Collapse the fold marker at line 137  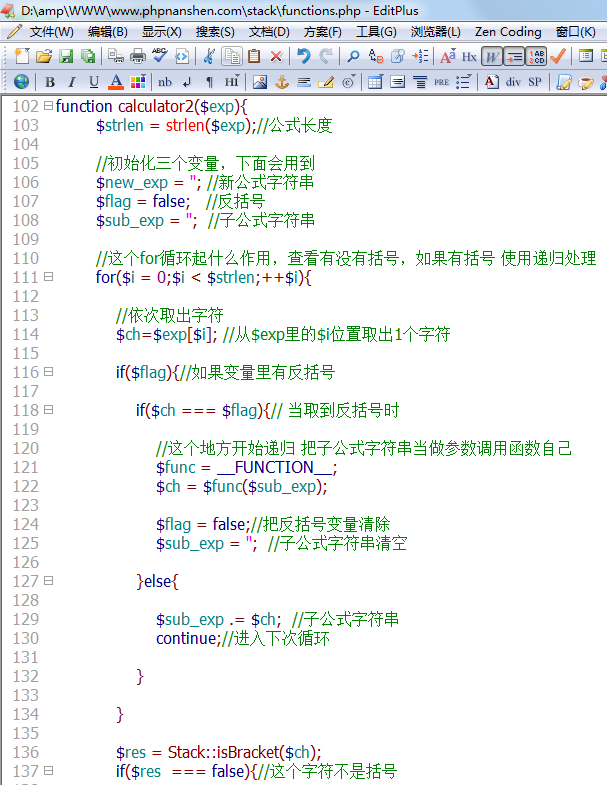(48, 770)
